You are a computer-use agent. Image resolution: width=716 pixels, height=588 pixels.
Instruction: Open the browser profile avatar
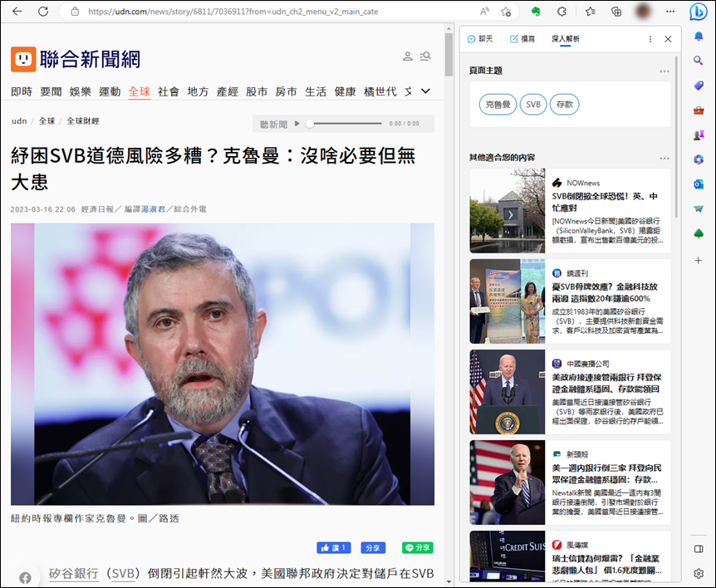click(x=643, y=12)
